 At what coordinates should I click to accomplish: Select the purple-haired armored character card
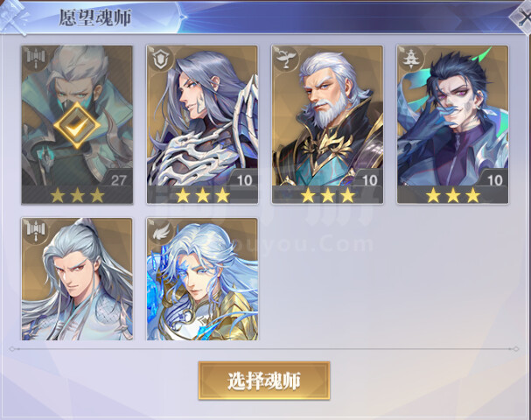(202, 124)
